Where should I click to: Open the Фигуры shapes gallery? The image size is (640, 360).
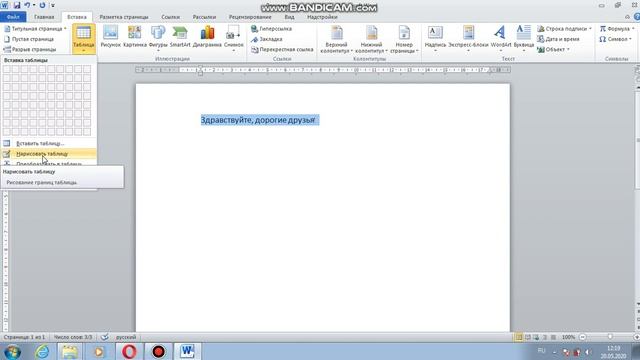tap(158, 38)
